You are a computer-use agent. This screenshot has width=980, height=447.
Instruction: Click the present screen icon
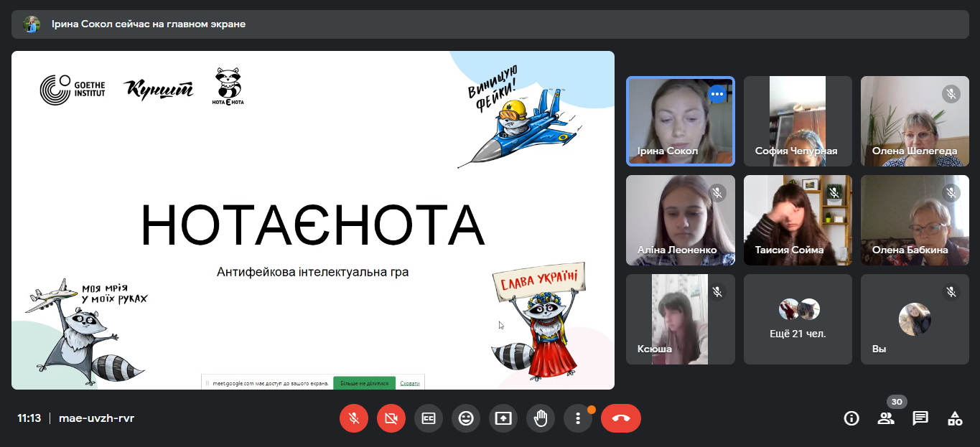(x=503, y=418)
